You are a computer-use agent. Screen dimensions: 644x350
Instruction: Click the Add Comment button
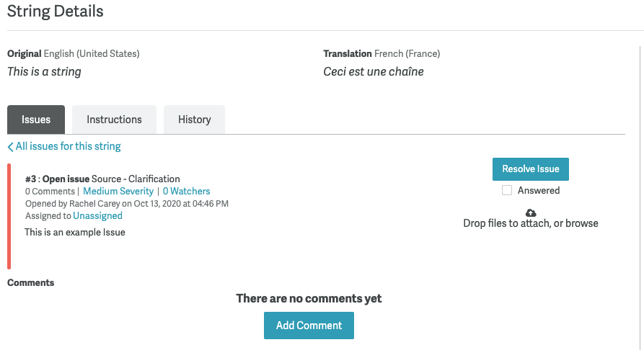tap(309, 326)
